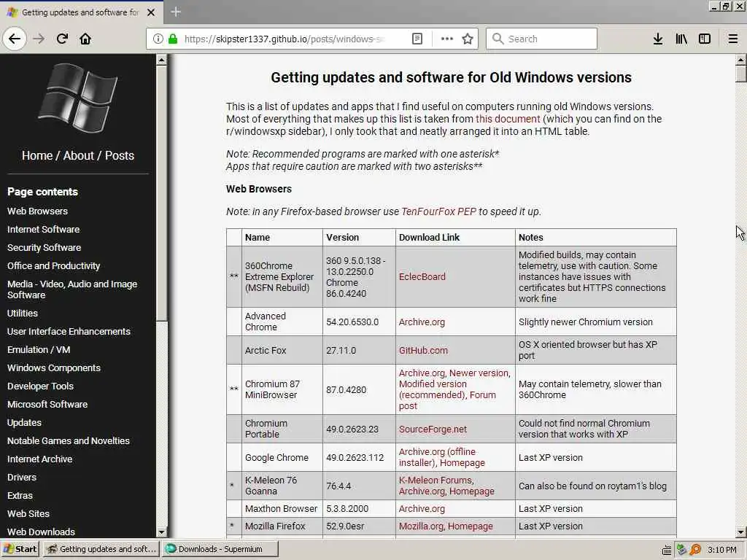Jump to Notable Games and Novelties
Image resolution: width=747 pixels, height=560 pixels.
[x=68, y=441]
